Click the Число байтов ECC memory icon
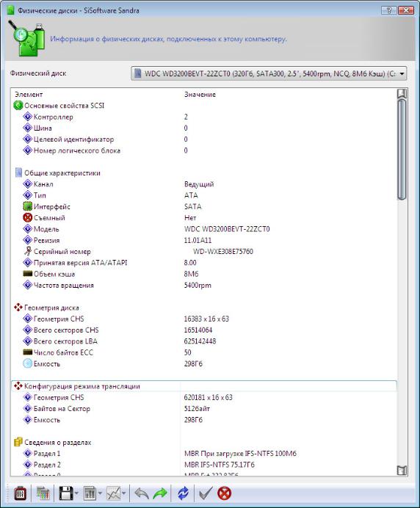Screen dimensions: 420x508 pos(28,352)
